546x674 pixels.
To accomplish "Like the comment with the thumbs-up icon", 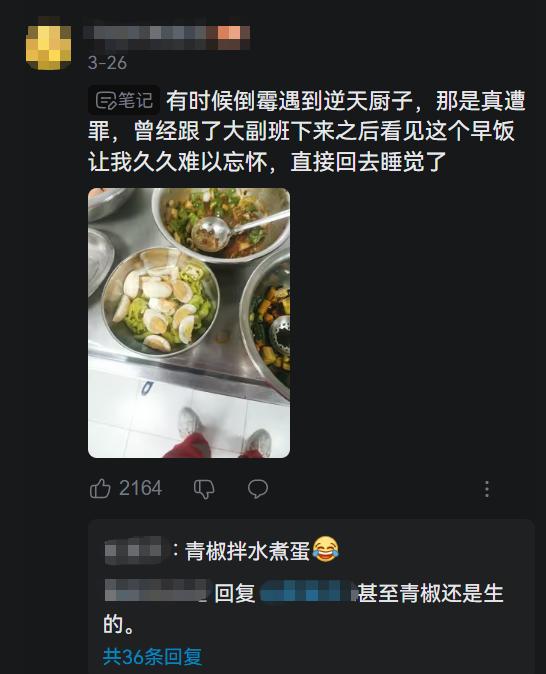I will point(100,489).
